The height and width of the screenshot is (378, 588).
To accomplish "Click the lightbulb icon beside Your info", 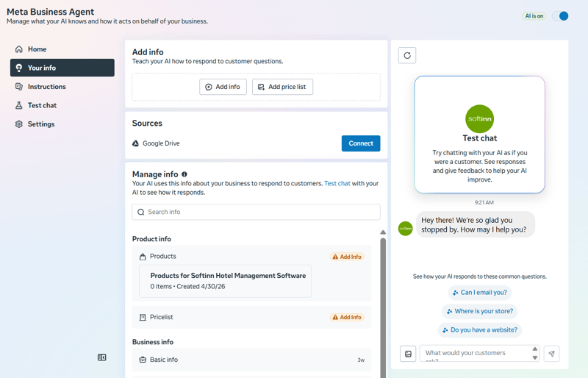I will 19,68.
